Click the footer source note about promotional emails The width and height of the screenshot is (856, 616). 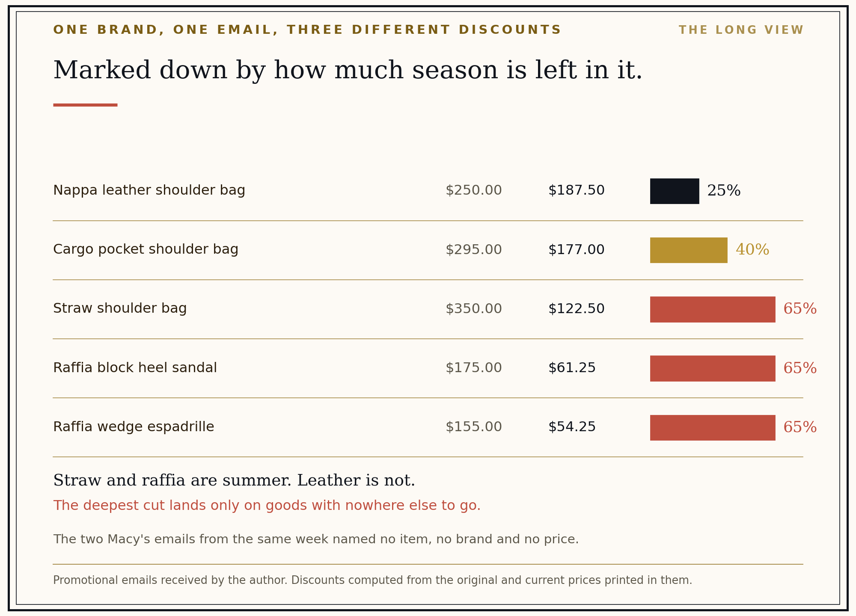(372, 580)
